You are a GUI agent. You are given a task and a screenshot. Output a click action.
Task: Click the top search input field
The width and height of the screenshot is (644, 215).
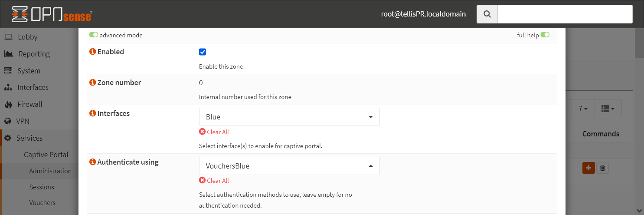[565, 14]
